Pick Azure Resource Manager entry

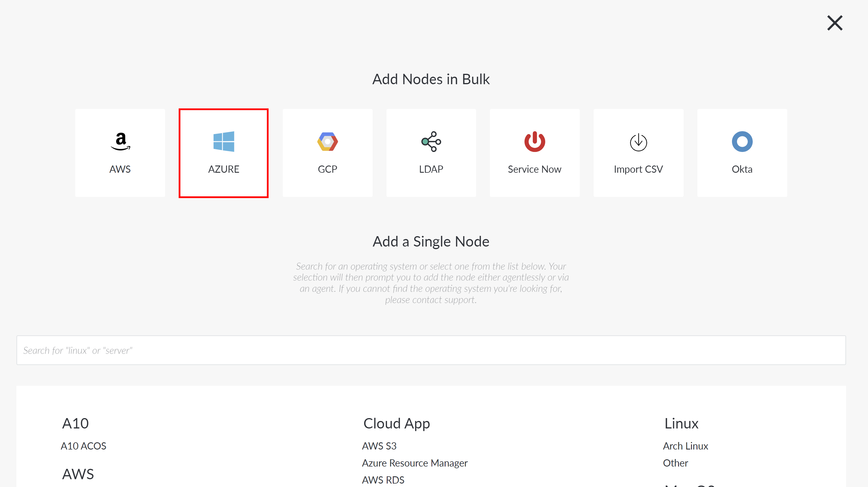point(415,463)
